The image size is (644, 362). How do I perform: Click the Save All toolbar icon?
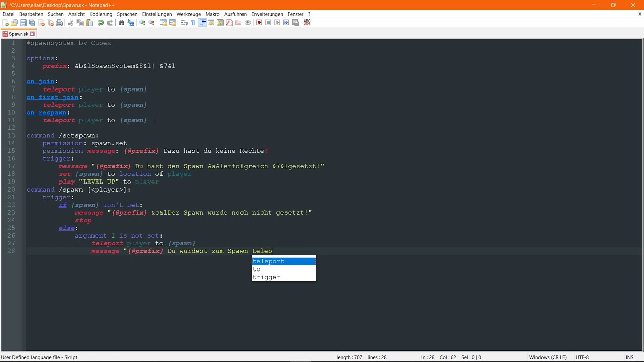(x=32, y=23)
